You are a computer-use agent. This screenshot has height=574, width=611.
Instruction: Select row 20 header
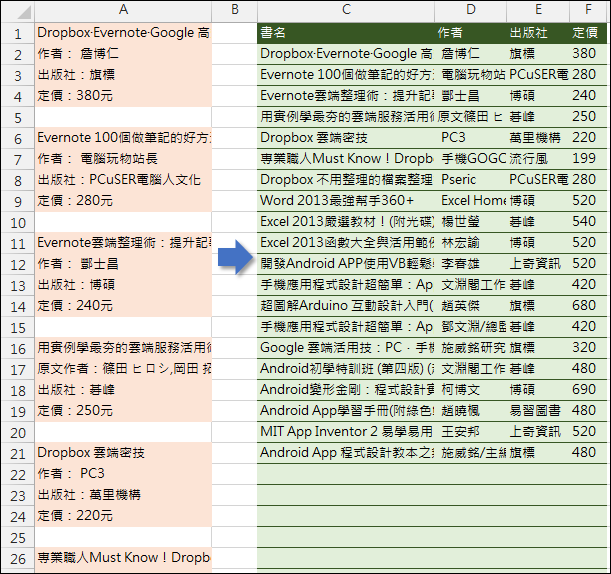point(18,433)
